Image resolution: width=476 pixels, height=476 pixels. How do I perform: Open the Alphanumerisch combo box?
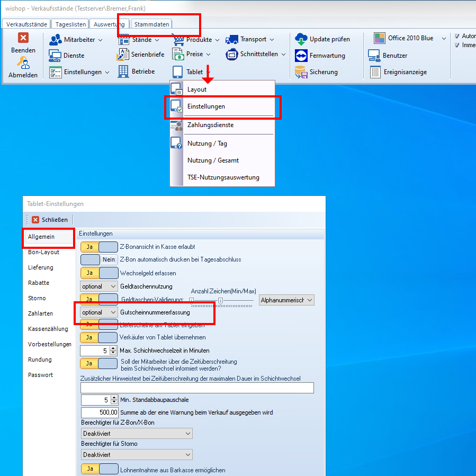pos(286,300)
